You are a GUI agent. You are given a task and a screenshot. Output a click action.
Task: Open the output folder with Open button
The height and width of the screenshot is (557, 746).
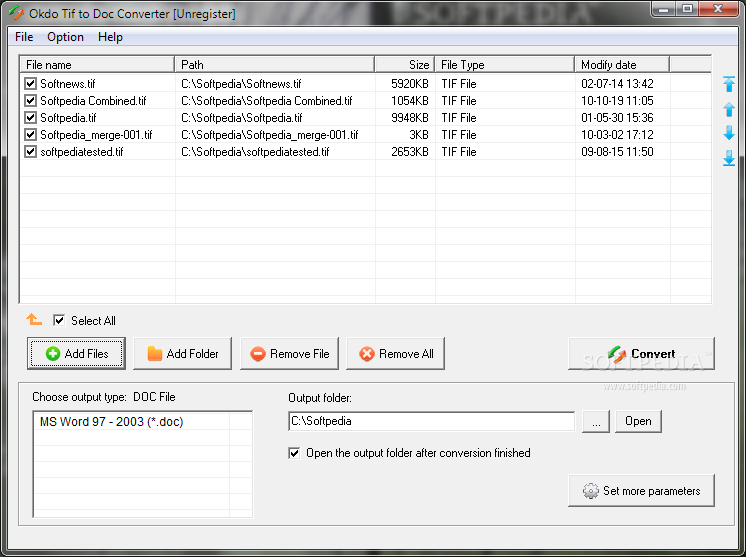(x=638, y=421)
